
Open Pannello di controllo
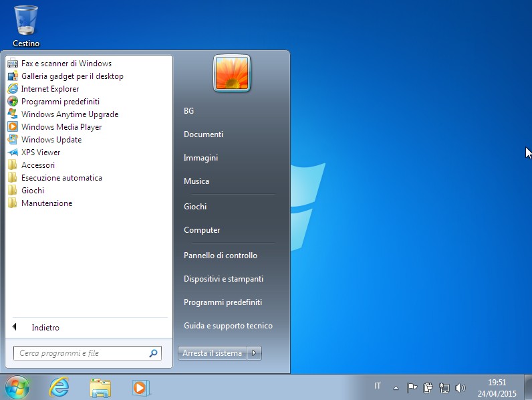tap(220, 256)
